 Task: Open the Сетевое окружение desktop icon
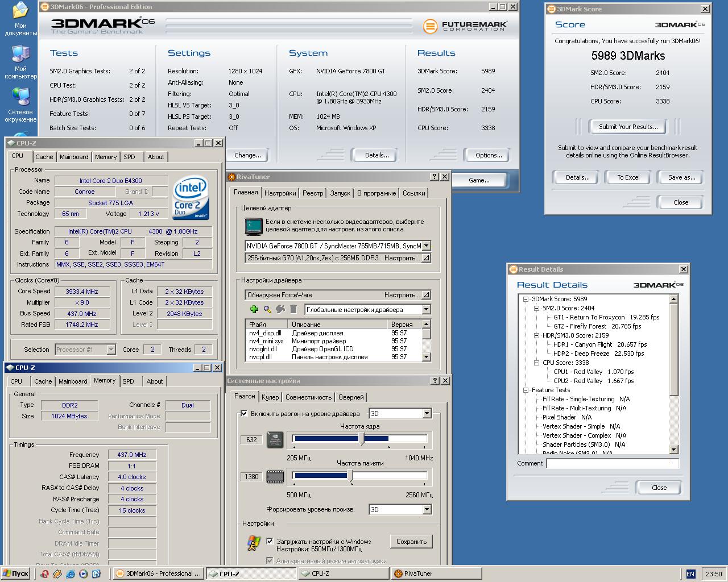[x=20, y=106]
